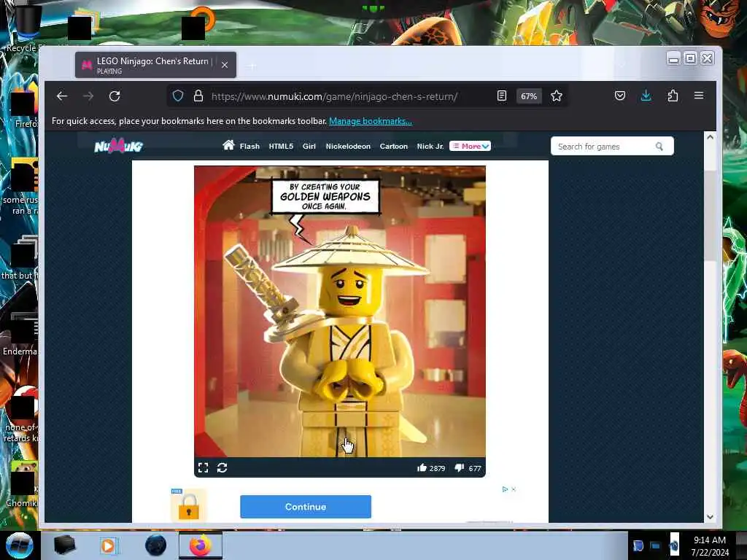The image size is (747, 560).
Task: Open the Nick Jr. games category
Action: (x=430, y=146)
